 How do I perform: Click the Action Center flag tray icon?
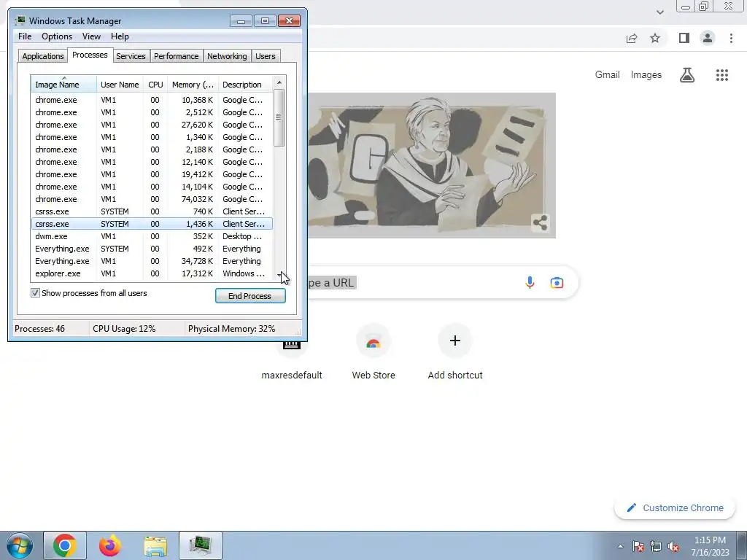pyautogui.click(x=638, y=546)
